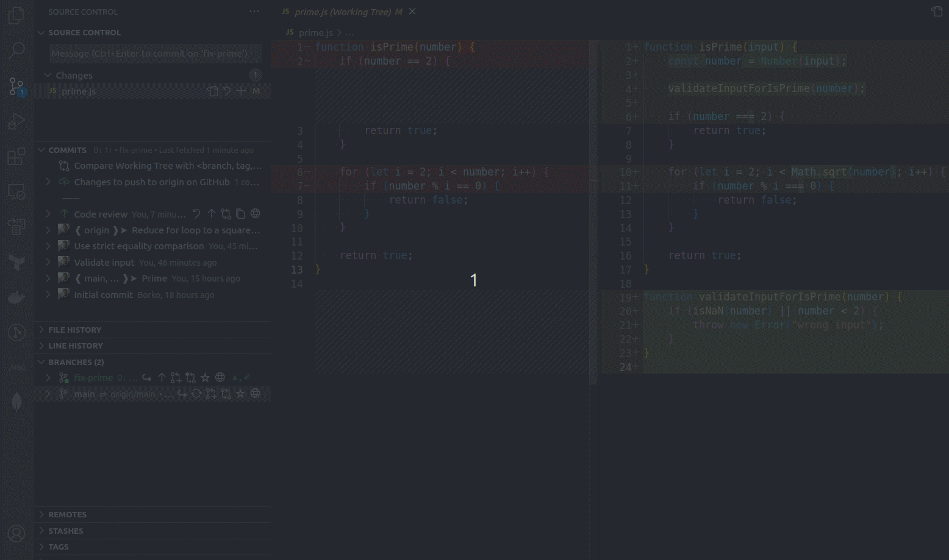Open the Search view in the activity bar
The height and width of the screenshot is (560, 949).
point(16,52)
